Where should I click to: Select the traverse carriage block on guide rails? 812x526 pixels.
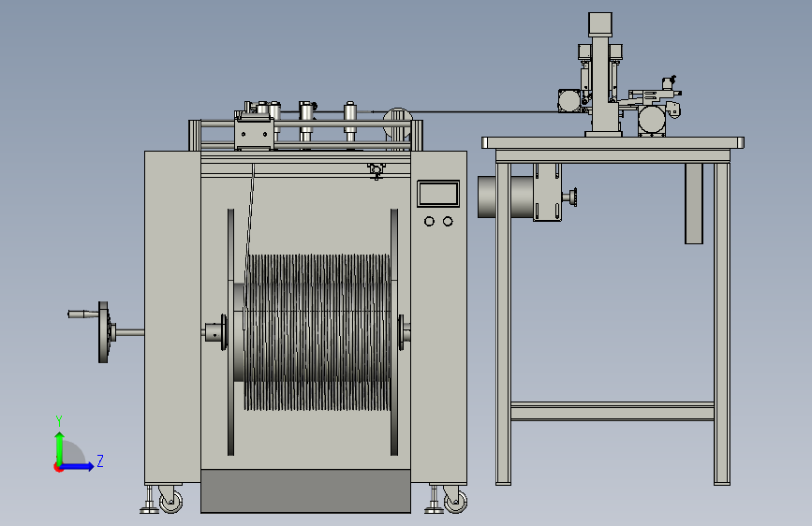pyautogui.click(x=254, y=133)
